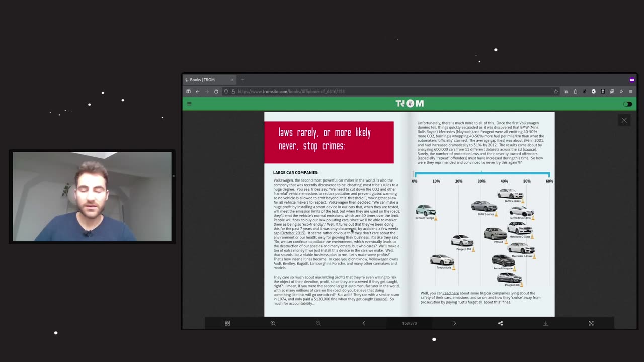
Task: Close the flipbook viewer with the X
Action: pyautogui.click(x=624, y=120)
